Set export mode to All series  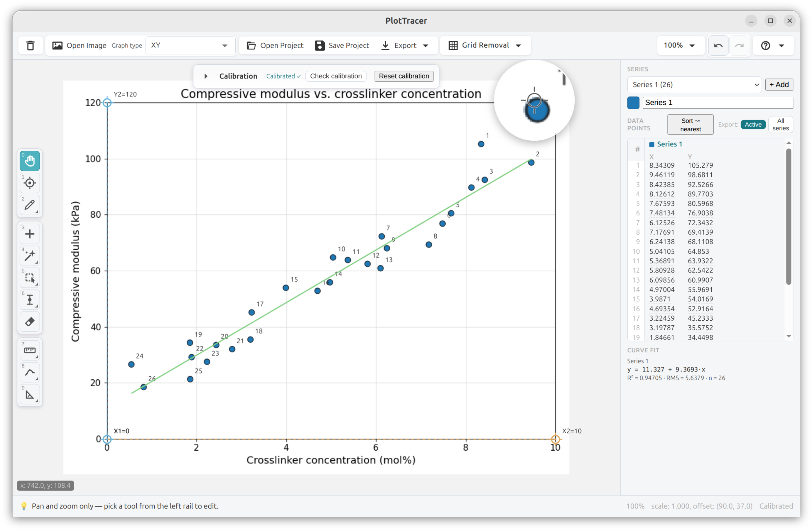click(x=781, y=125)
